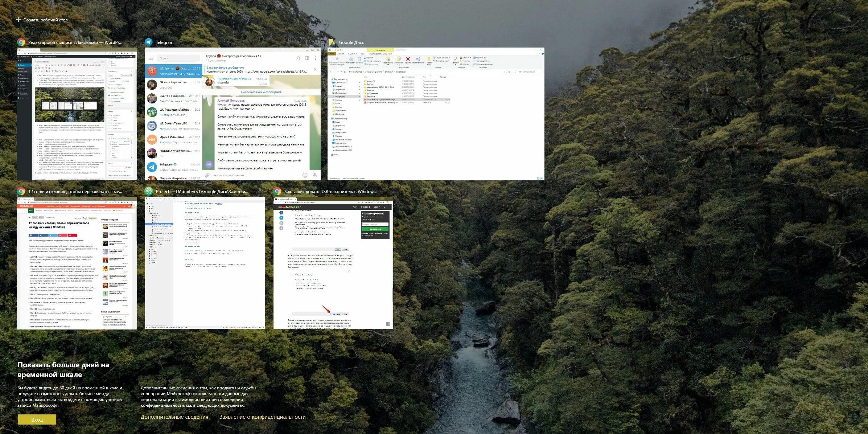Select the USB-накопитель article window thumbnail
The image size is (868, 434).
[x=333, y=263]
